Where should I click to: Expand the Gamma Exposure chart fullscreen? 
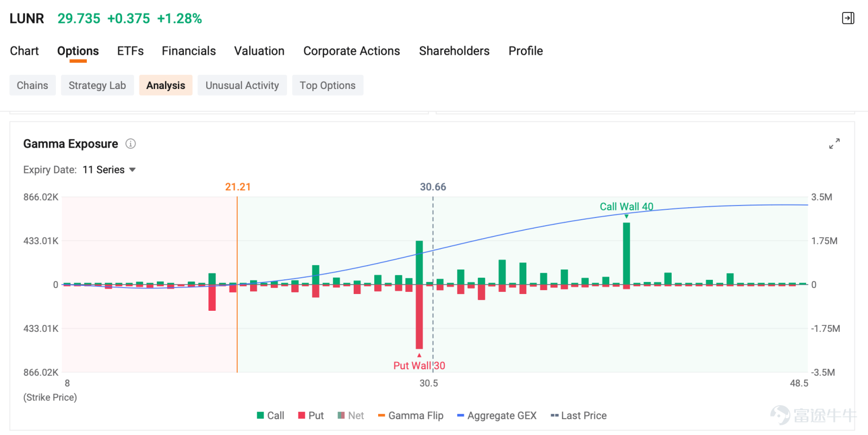tap(834, 144)
